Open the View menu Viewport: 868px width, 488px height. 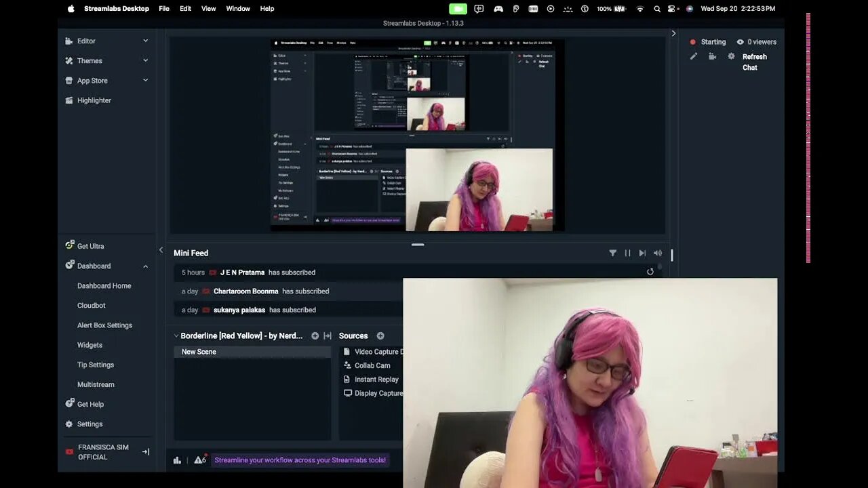[x=208, y=9]
